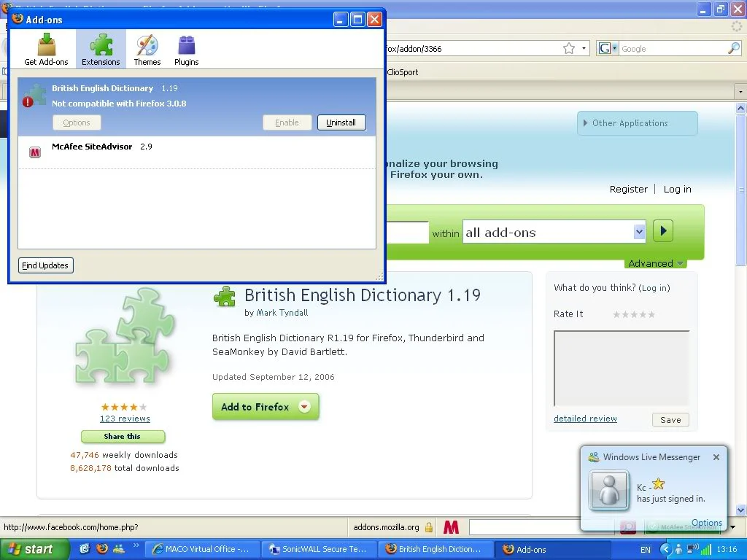Click author link Mark Tyndall

(282, 313)
